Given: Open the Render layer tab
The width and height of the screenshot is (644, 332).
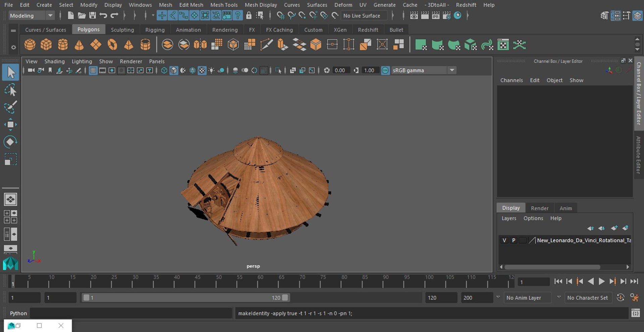Looking at the screenshot, I should (x=540, y=208).
